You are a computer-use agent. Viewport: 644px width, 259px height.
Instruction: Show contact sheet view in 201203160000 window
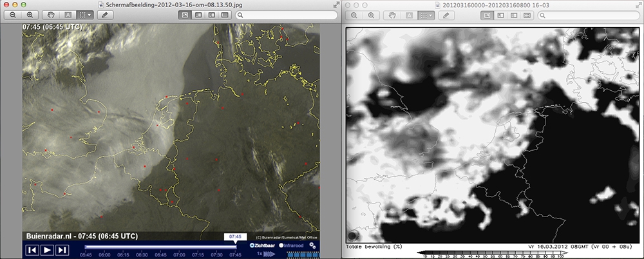(x=527, y=15)
